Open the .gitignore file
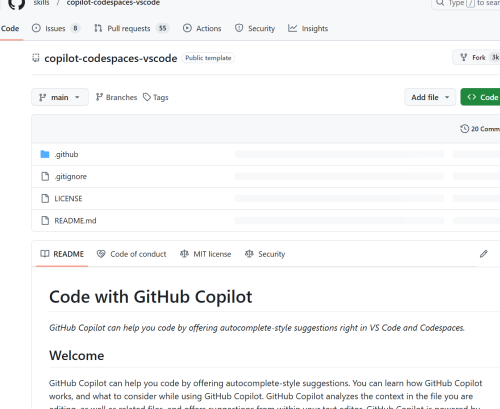The image size is (500, 409). click(71, 176)
